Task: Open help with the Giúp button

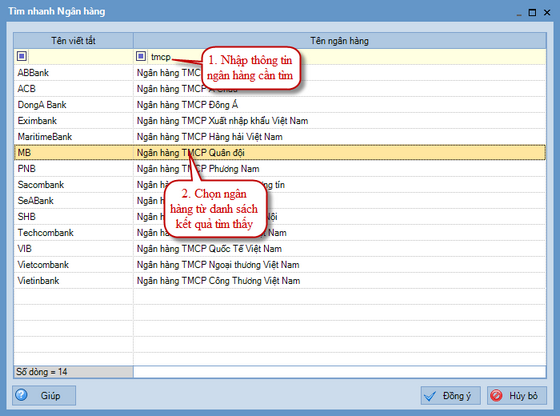Action: (44, 395)
